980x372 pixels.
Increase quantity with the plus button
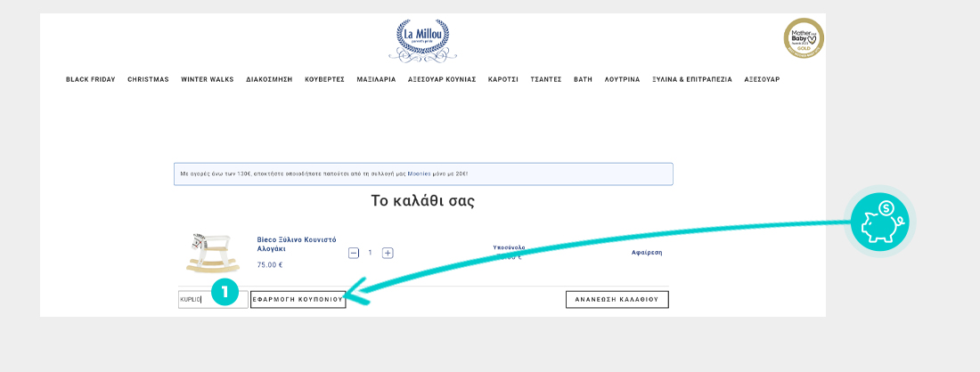tap(388, 253)
